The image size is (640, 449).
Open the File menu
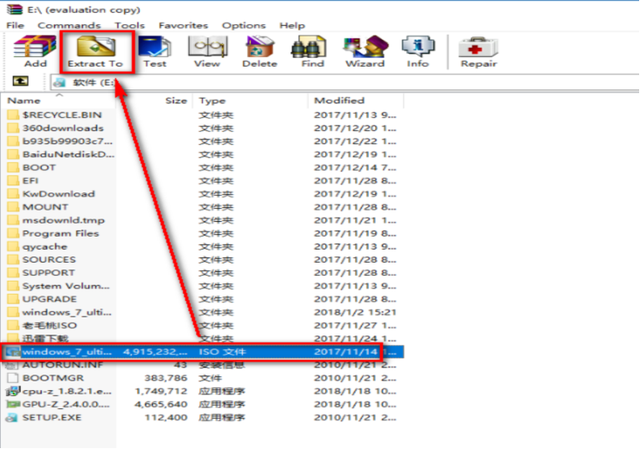[x=15, y=25]
